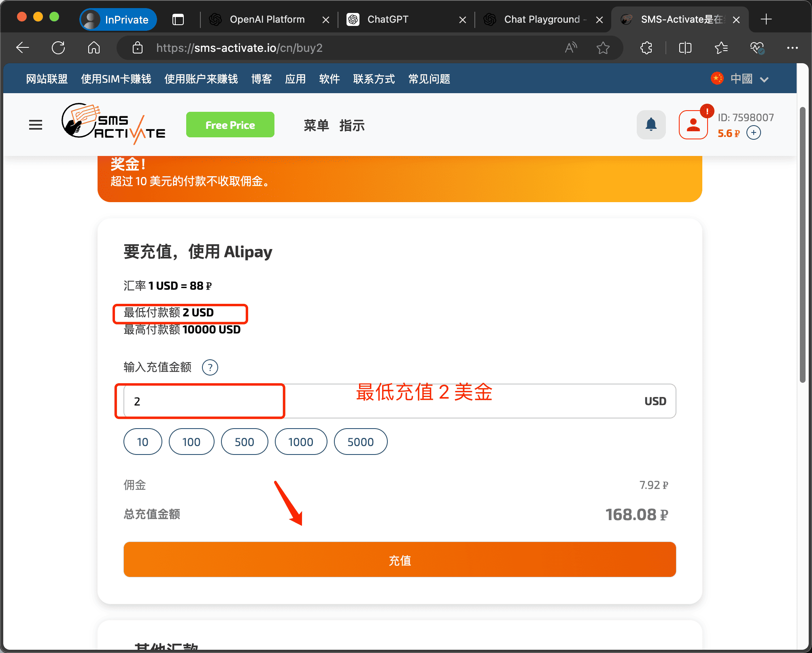Click the notification bell icon
This screenshot has height=653, width=812.
click(x=650, y=125)
